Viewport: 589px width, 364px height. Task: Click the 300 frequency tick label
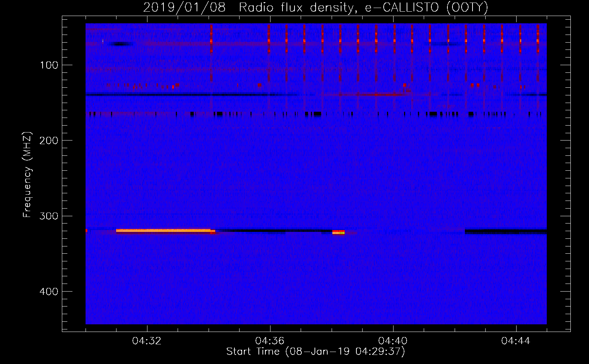click(49, 216)
